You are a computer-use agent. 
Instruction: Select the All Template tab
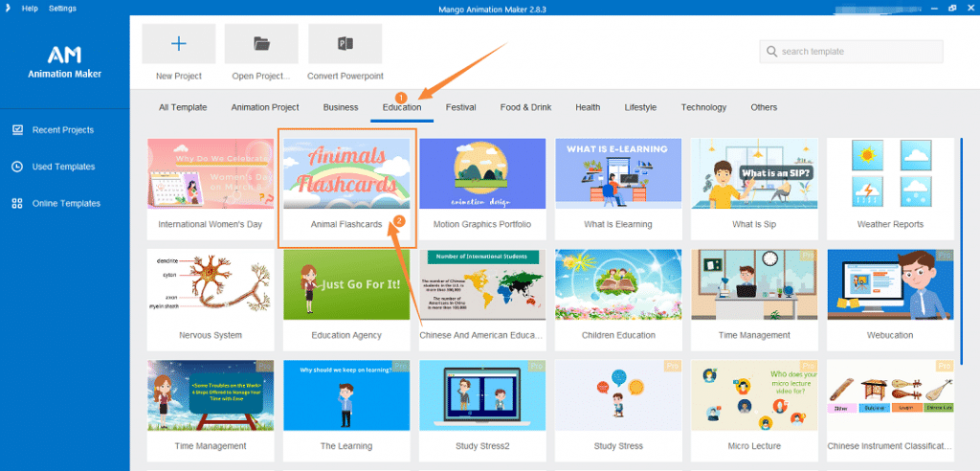pyautogui.click(x=182, y=107)
